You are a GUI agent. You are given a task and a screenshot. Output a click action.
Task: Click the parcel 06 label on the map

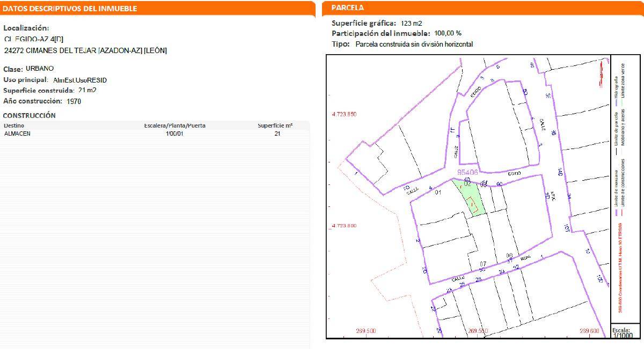coord(509,256)
